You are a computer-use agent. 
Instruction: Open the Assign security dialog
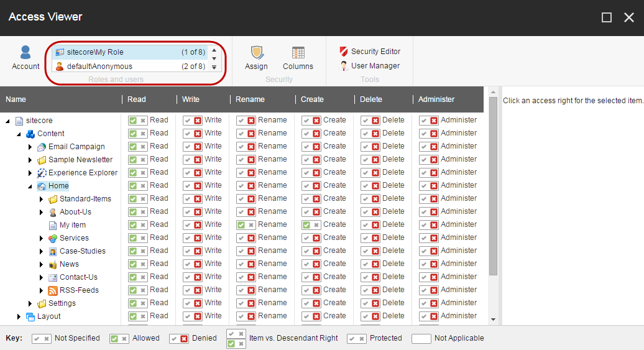(x=256, y=58)
